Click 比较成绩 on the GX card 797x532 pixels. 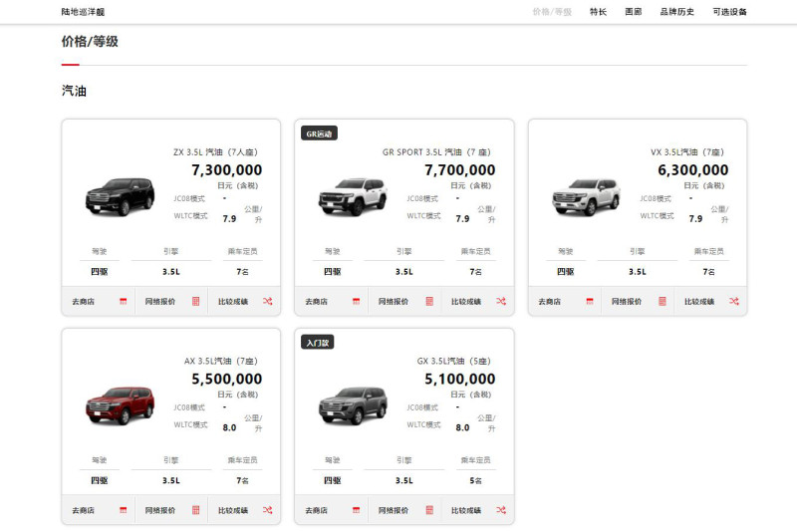(466, 510)
